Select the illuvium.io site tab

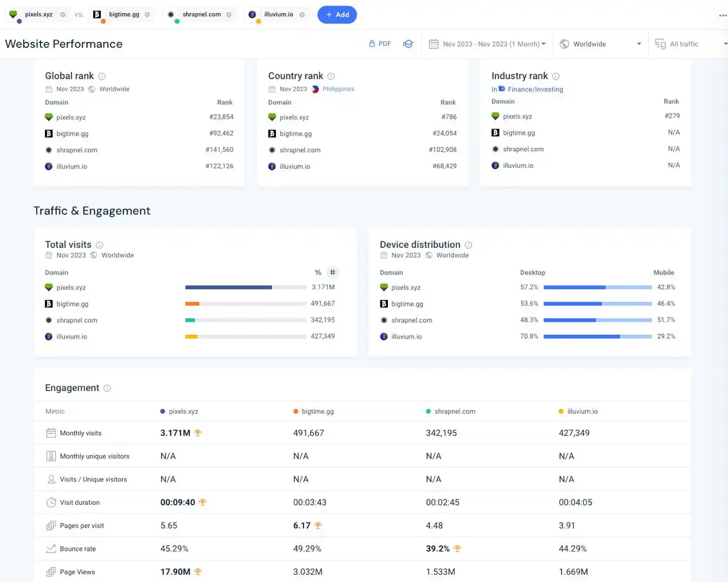point(278,15)
